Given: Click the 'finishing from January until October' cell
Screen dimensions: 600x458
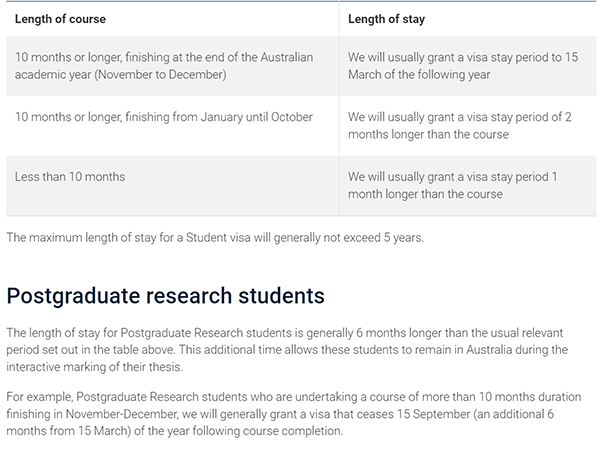Looking at the screenshot, I should 172,126.
